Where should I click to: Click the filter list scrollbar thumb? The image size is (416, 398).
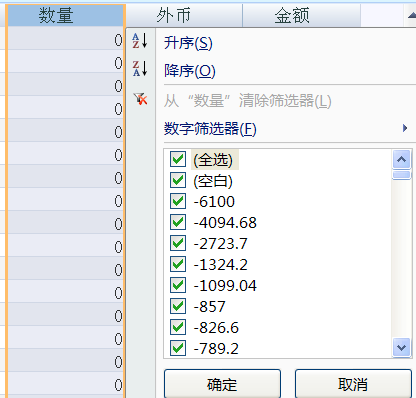402,174
